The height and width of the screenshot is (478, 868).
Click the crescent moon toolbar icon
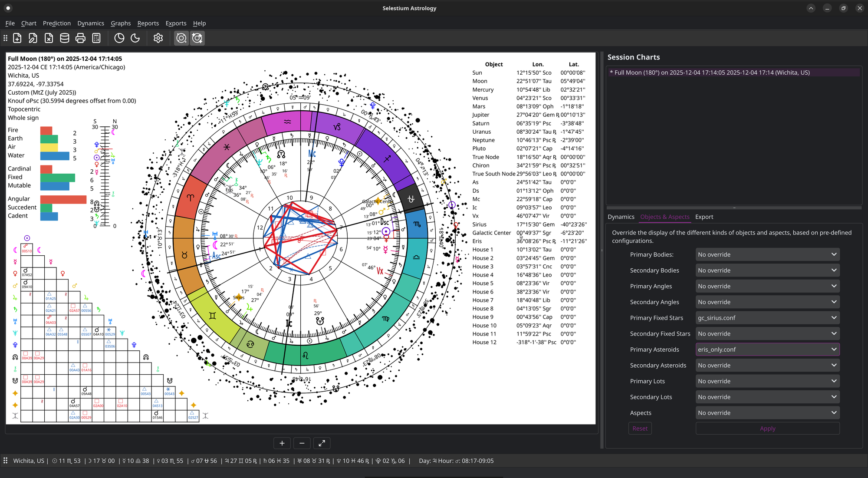135,38
